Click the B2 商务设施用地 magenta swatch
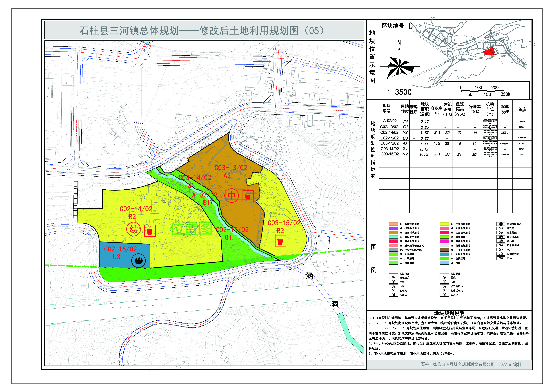 [x=444, y=241]
